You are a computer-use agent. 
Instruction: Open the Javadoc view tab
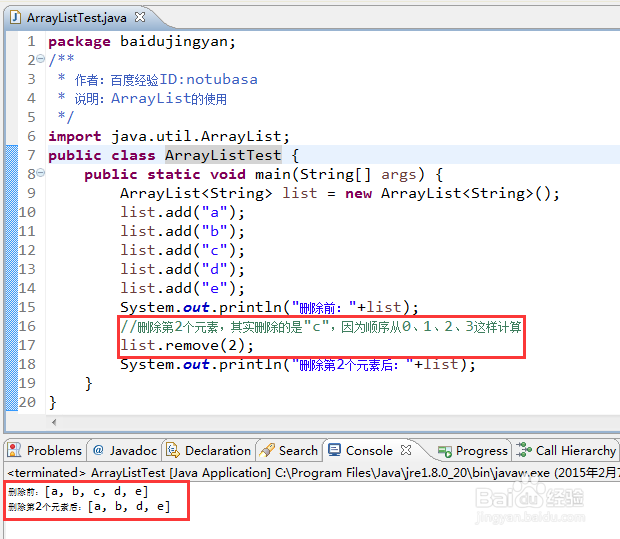(x=125, y=450)
